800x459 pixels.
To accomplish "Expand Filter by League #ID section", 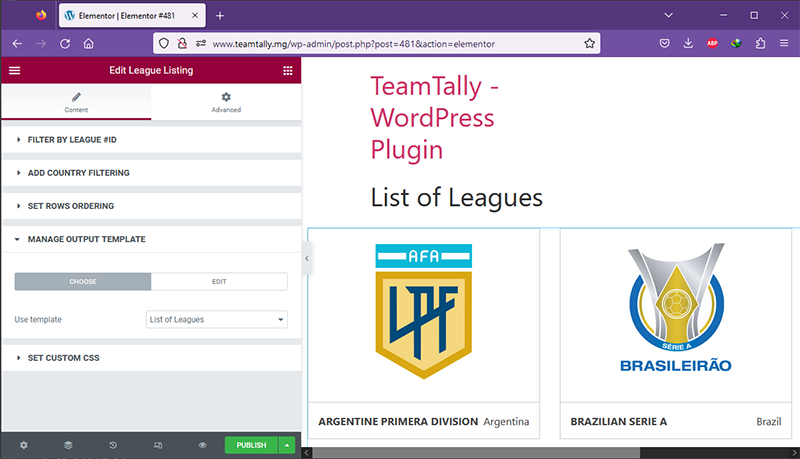I will 152,140.
